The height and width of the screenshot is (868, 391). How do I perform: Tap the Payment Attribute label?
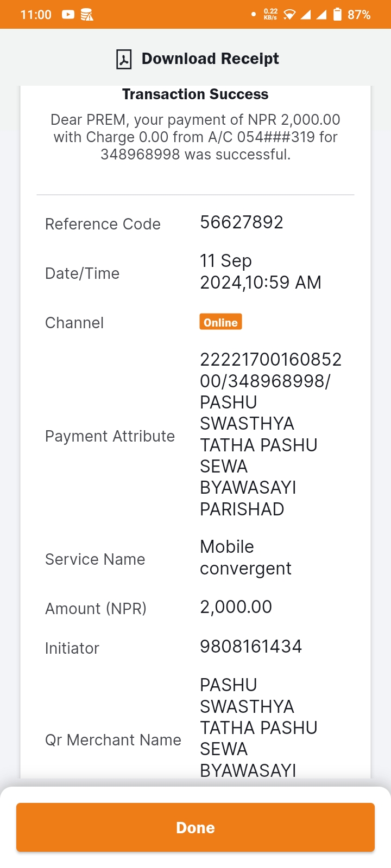click(110, 436)
